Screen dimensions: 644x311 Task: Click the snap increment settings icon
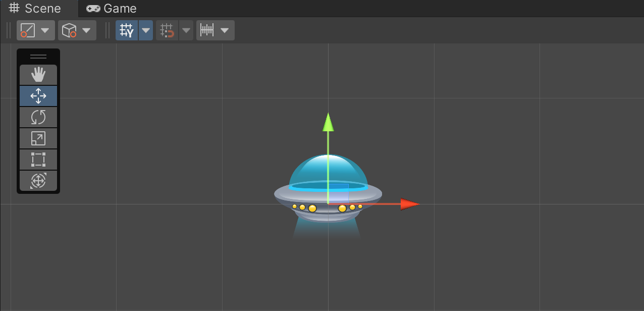click(x=207, y=30)
